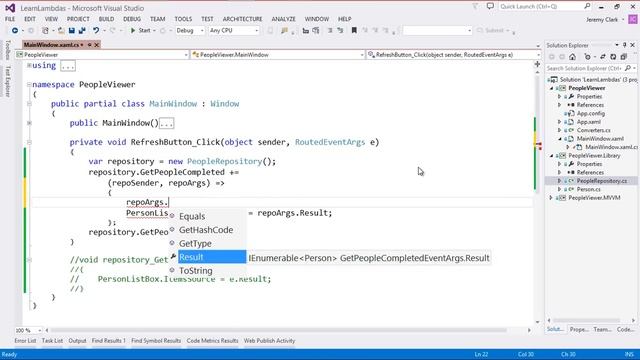Click the user account avatar icon

tap(633, 19)
